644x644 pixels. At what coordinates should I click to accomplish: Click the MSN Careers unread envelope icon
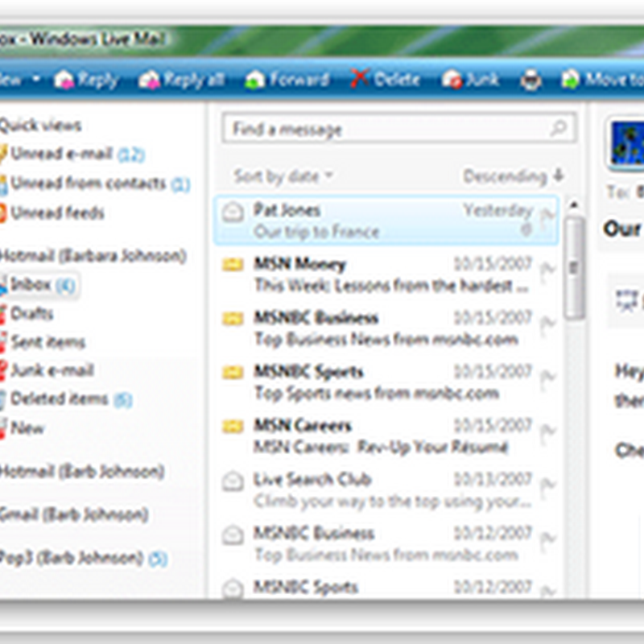233,426
